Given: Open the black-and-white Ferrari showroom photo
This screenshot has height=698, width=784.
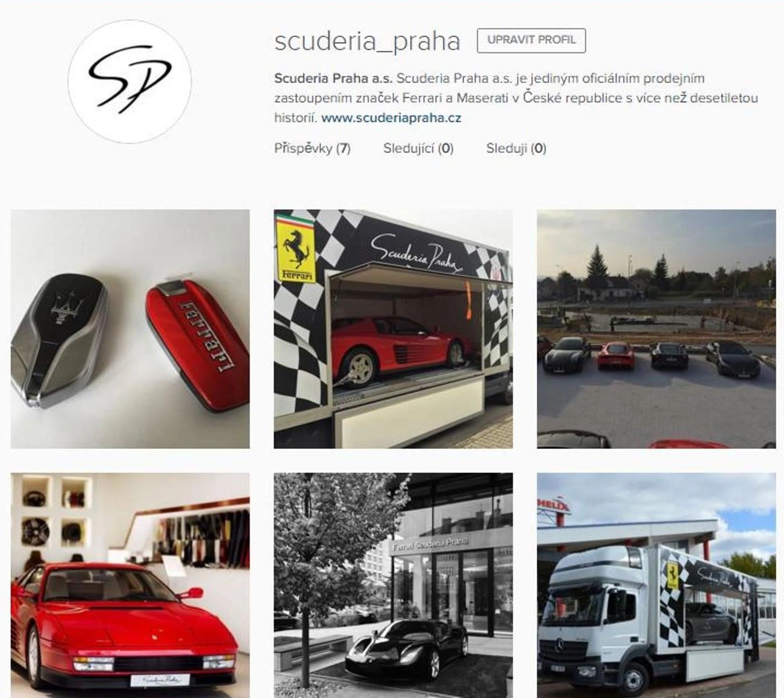Looking at the screenshot, I should click(393, 585).
